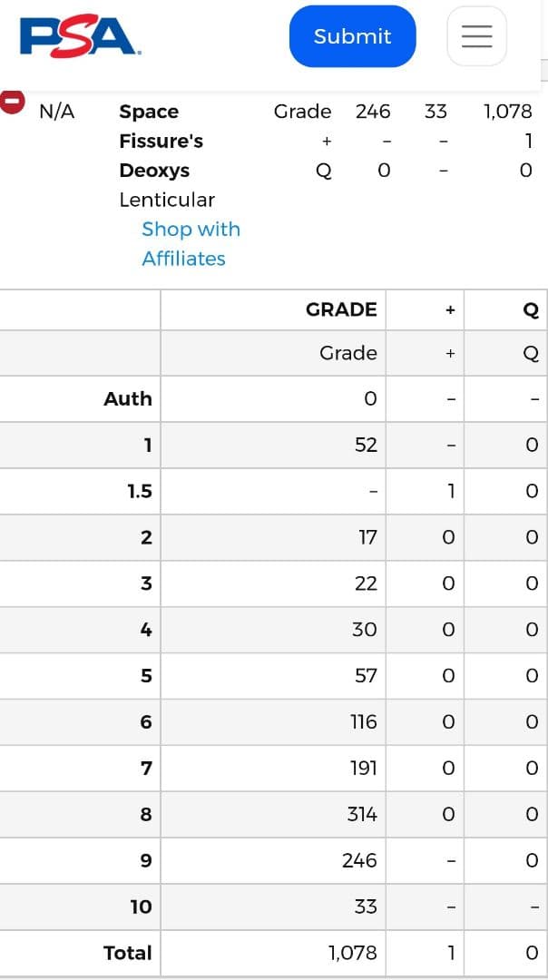Select the 1.5 grade row label
This screenshot has width=548, height=980.
[140, 491]
